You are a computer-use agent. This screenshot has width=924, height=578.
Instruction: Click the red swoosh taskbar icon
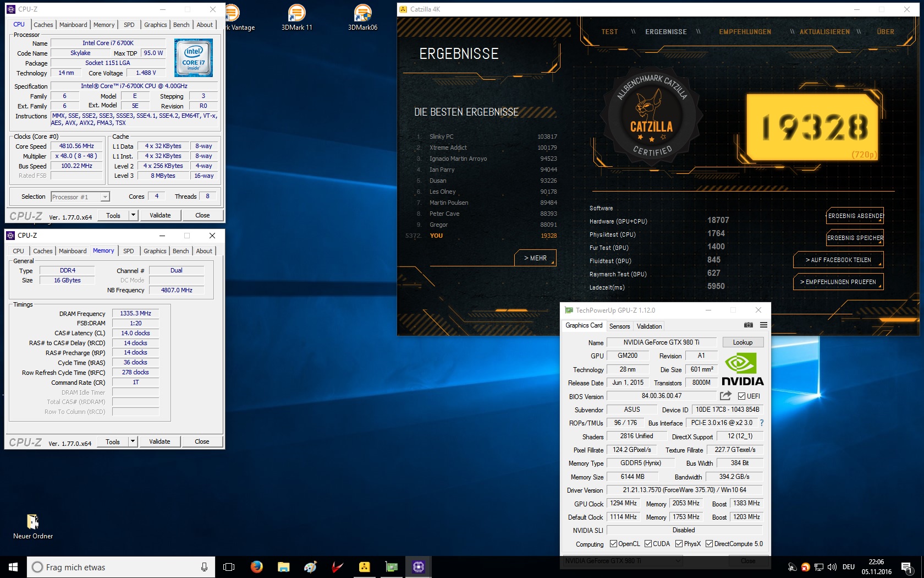(x=337, y=567)
